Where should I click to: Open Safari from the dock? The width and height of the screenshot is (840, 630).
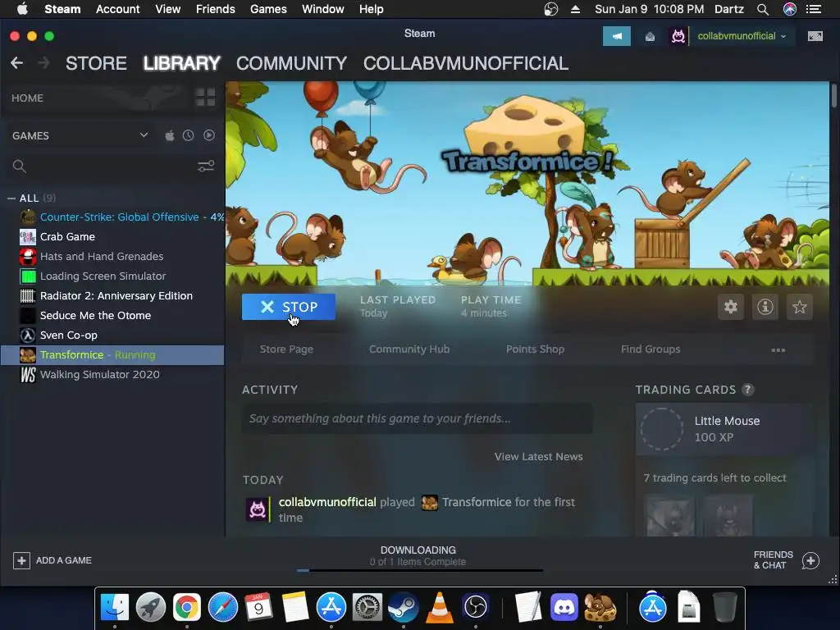pyautogui.click(x=223, y=607)
